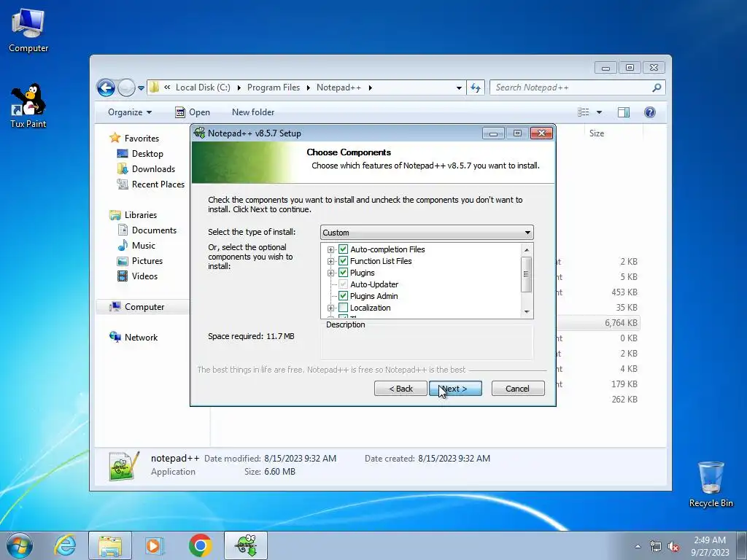Click the Refresh button in address bar
The width and height of the screenshot is (747, 560).
pos(476,87)
